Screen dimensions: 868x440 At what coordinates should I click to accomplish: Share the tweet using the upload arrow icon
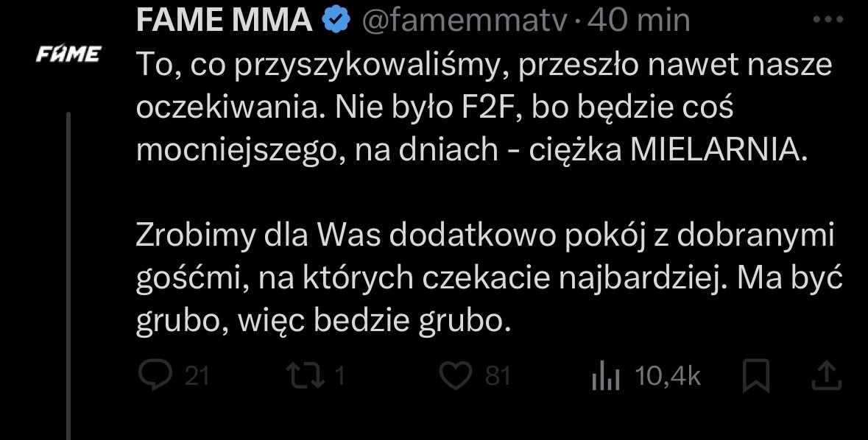click(x=826, y=377)
